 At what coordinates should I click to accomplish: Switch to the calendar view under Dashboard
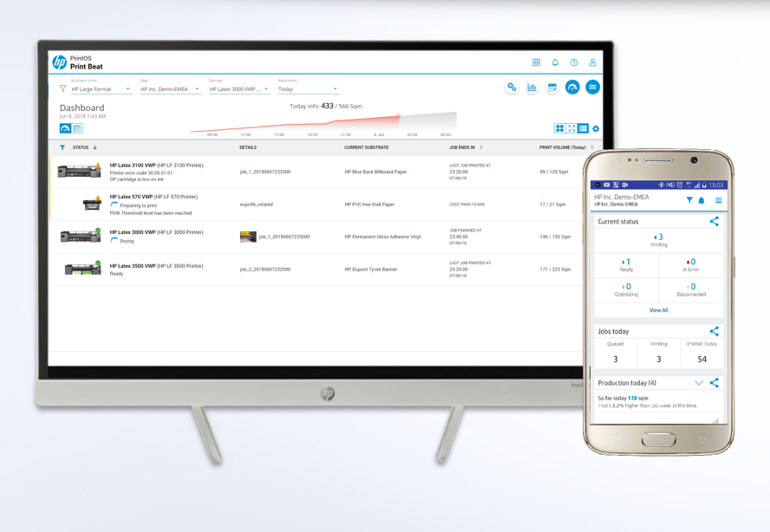pyautogui.click(x=77, y=128)
